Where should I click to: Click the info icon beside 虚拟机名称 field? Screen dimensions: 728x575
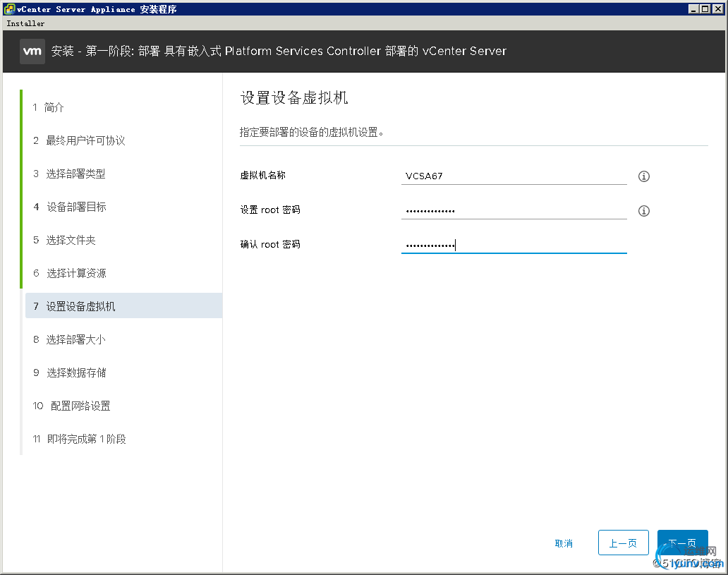click(643, 176)
